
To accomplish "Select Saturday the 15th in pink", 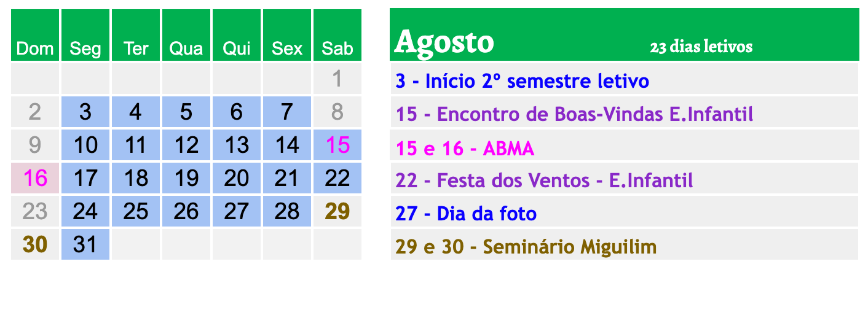I will click(337, 145).
